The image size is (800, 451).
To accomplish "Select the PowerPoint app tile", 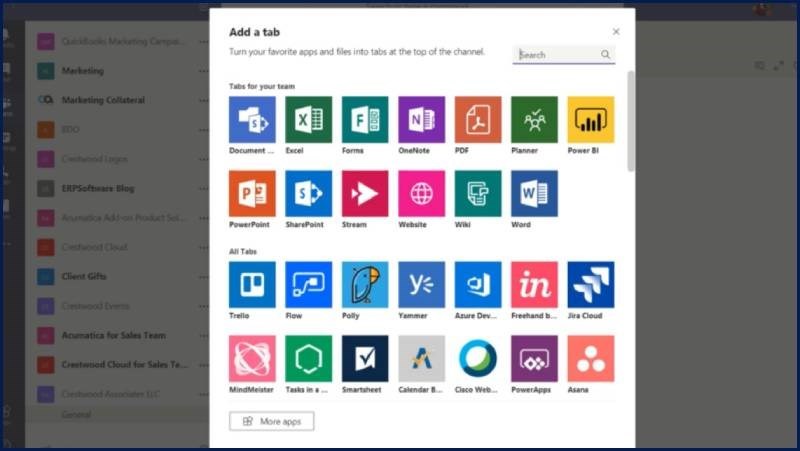I will 252,193.
